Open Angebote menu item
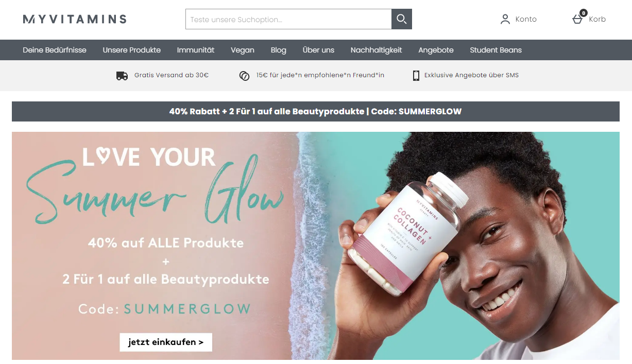Viewport: 632px width, 364px height. pyautogui.click(x=436, y=50)
